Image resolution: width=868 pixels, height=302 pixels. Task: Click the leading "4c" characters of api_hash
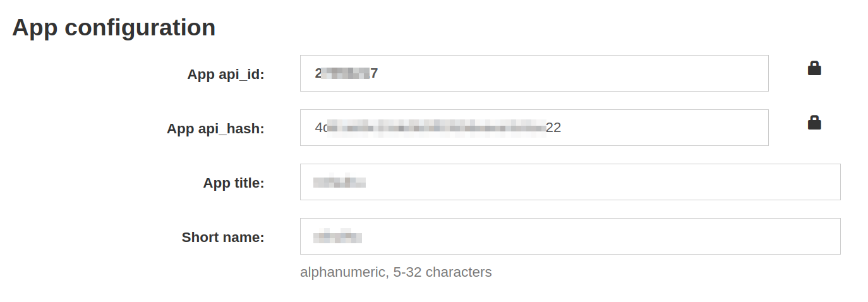pos(322,128)
